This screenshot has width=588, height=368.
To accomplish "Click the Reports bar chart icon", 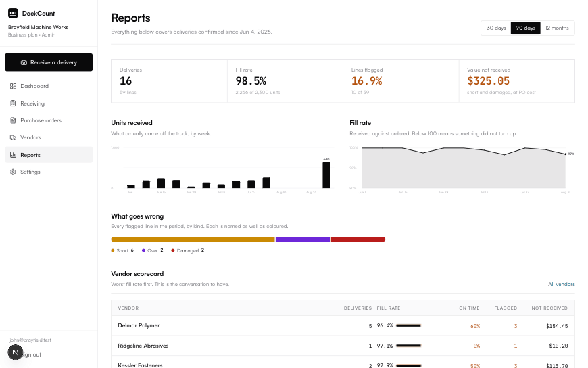I will 13,155.
